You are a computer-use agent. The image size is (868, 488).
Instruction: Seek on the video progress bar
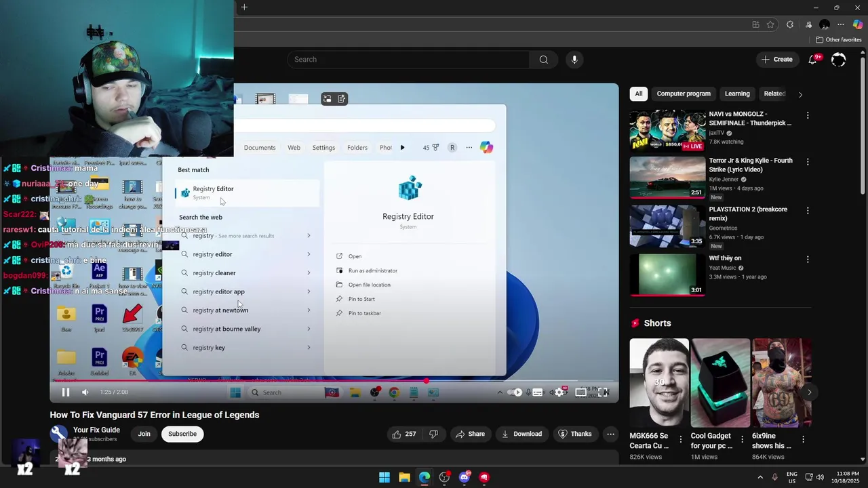pos(334,380)
